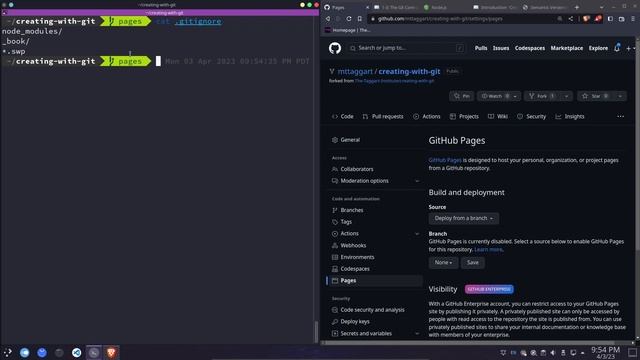Open the first blue circle taskbar app
Viewport: 640px width, 360px height.
coord(24,353)
